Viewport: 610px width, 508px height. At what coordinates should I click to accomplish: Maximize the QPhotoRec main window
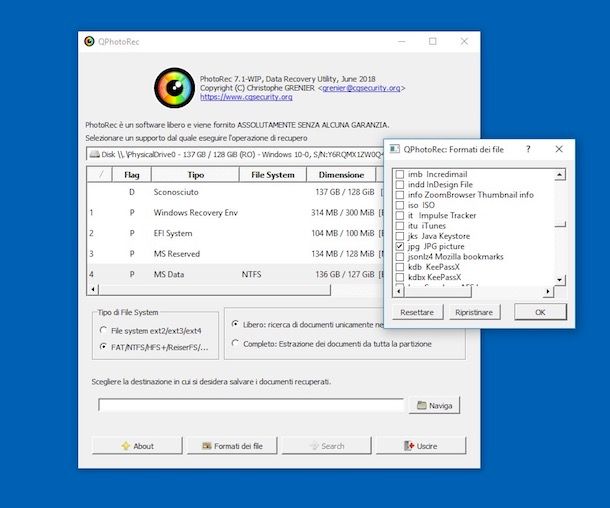point(433,41)
